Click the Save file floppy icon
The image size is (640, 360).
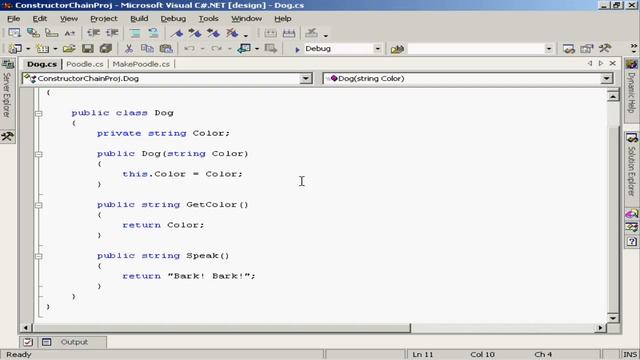(x=88, y=49)
